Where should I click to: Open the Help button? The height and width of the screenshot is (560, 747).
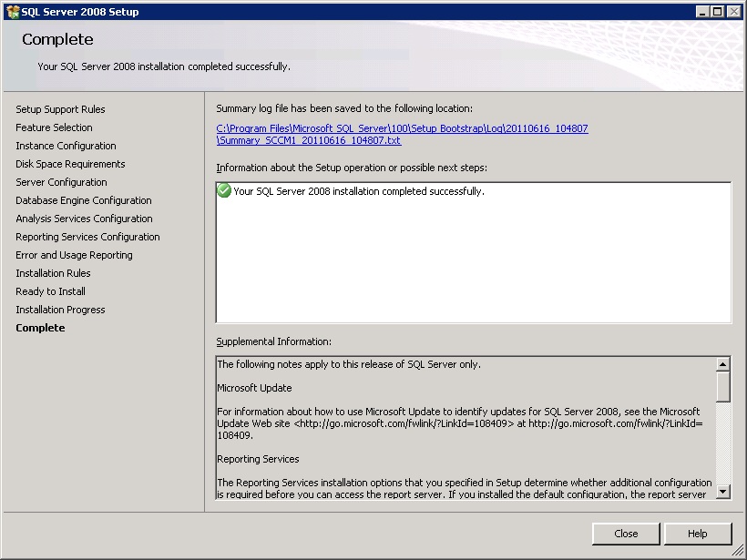pos(698,534)
